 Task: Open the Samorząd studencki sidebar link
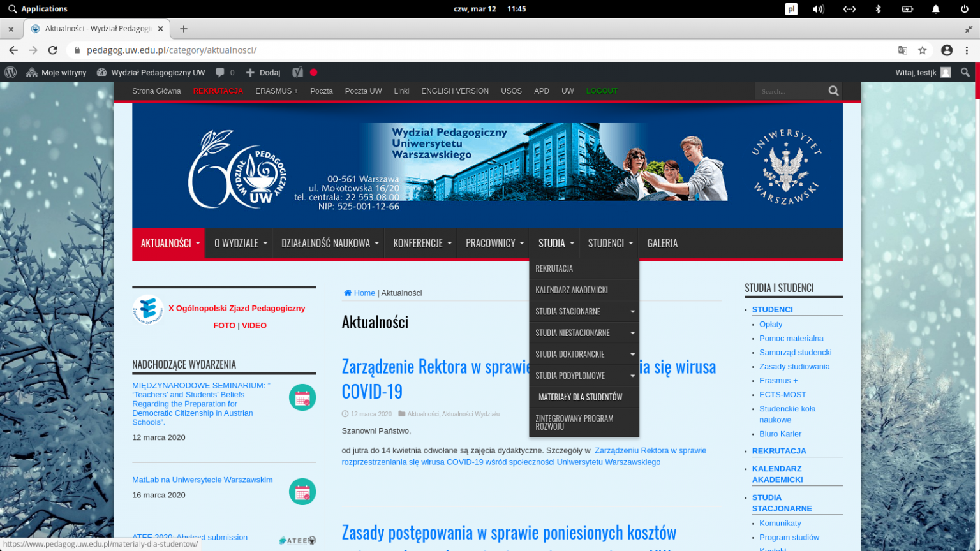pos(795,353)
